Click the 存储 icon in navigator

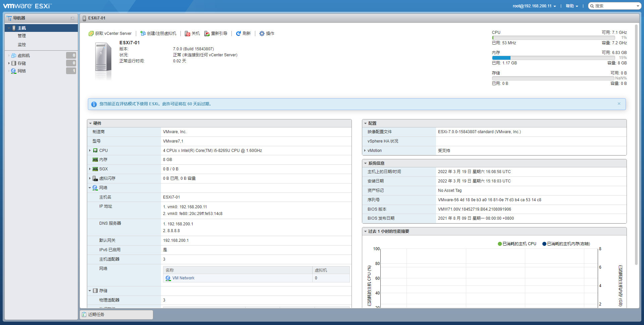[x=14, y=63]
